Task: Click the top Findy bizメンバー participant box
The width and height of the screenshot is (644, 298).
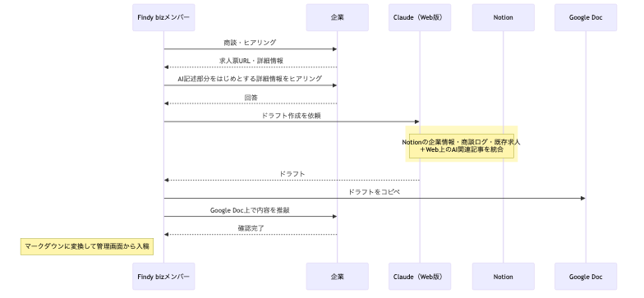Action: [163, 18]
